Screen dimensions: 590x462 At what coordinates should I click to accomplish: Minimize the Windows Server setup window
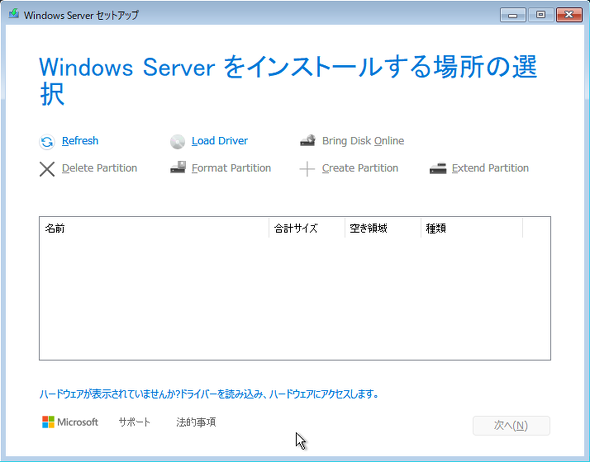tap(513, 15)
